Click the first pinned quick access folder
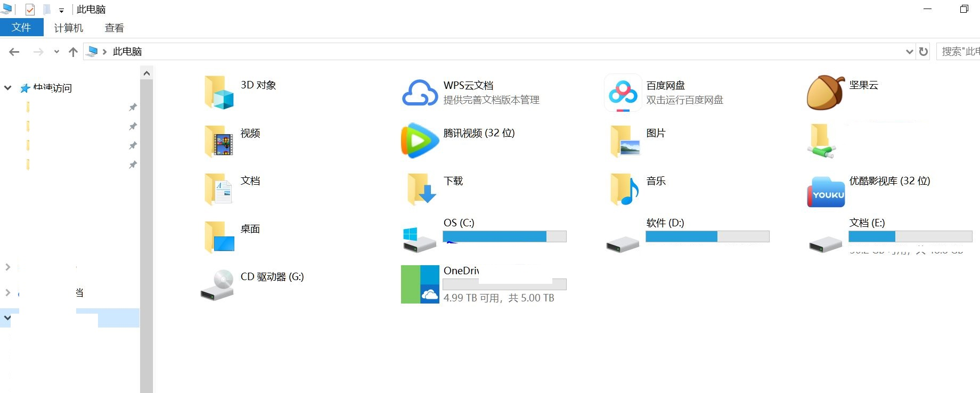 pyautogui.click(x=28, y=107)
